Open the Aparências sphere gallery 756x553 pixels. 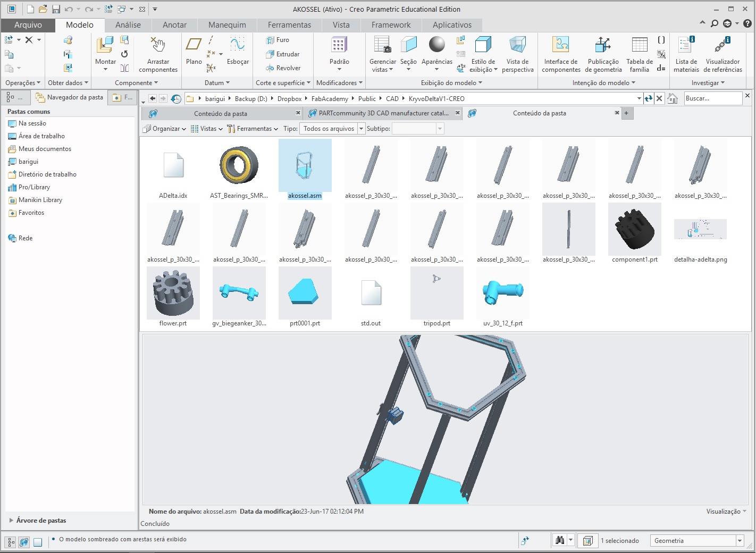(437, 45)
